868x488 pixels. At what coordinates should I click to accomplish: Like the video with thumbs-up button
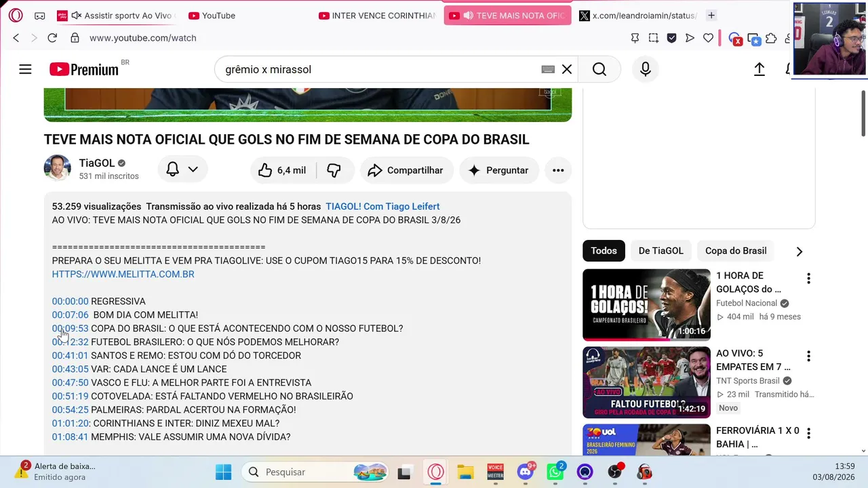[283, 170]
